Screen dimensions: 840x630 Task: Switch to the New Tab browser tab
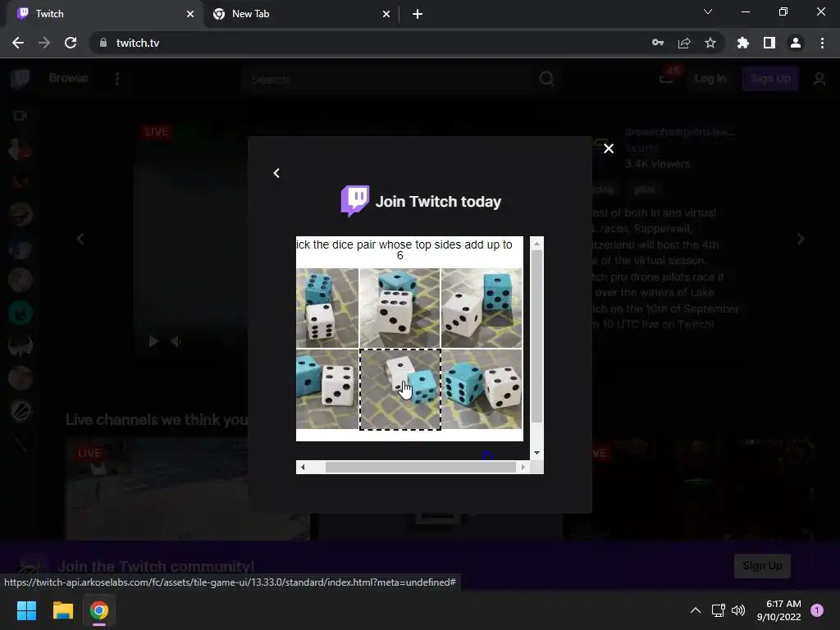point(300,14)
